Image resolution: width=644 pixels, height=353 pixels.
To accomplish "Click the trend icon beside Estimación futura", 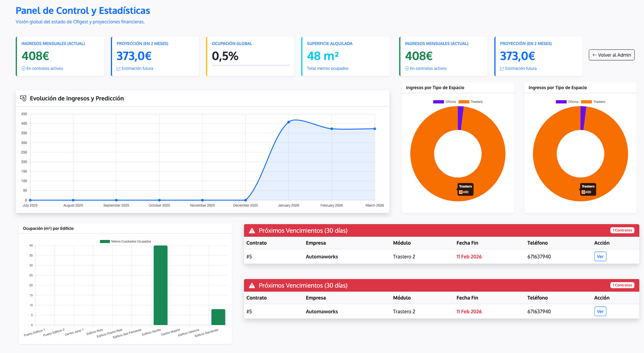I will coord(119,68).
